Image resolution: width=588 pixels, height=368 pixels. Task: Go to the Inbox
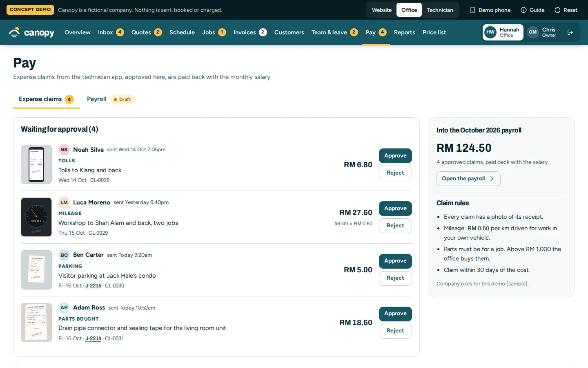111,32
